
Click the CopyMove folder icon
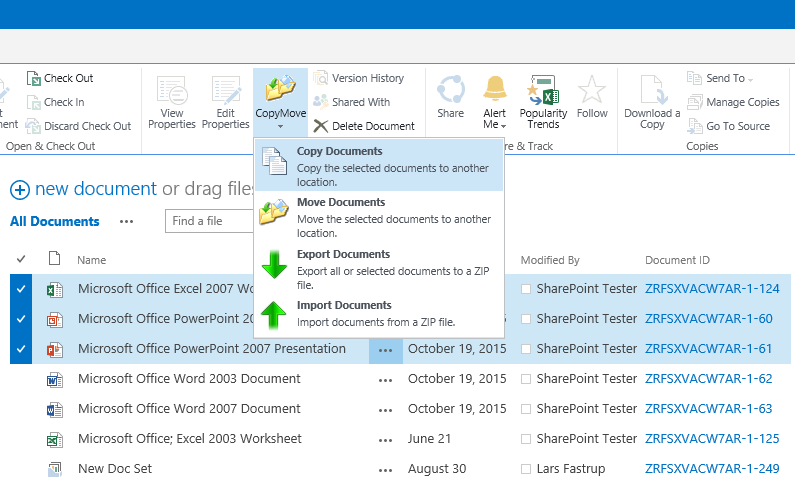(x=280, y=89)
